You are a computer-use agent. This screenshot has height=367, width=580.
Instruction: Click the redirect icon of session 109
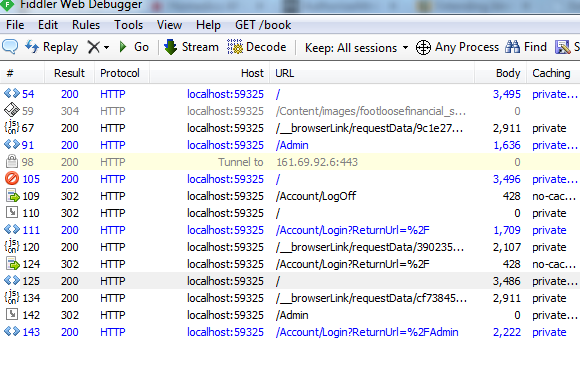pyautogui.click(x=13, y=195)
